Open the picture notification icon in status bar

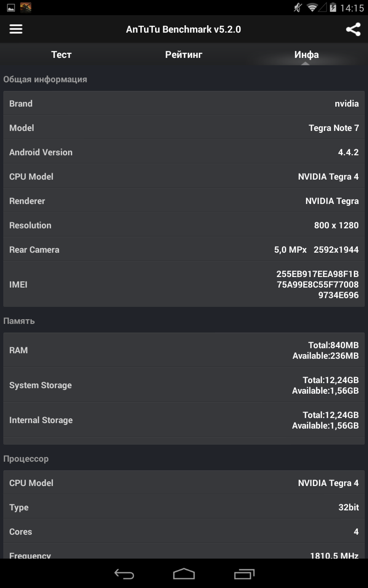[11, 8]
